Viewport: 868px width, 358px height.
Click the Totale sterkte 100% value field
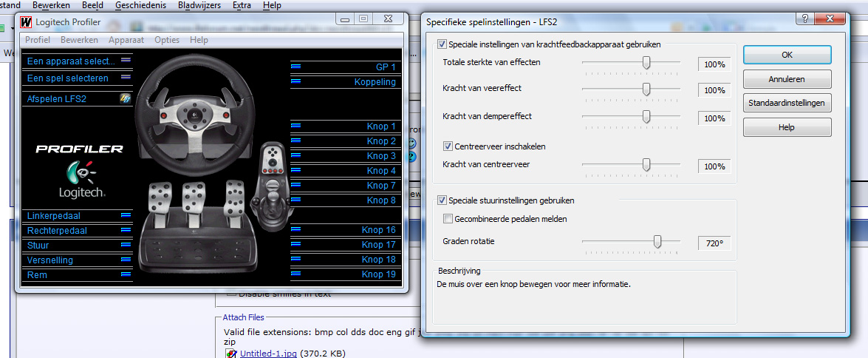pos(714,64)
